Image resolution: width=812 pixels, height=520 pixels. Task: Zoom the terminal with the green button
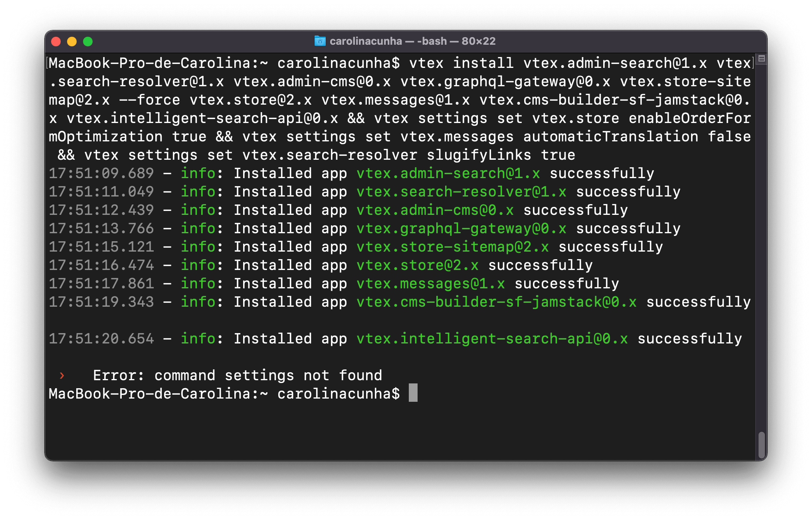88,42
